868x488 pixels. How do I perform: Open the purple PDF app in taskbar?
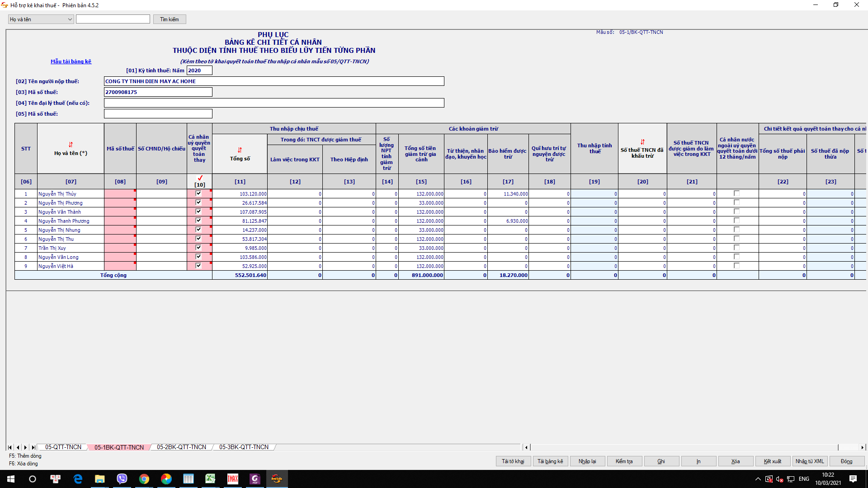[255, 479]
